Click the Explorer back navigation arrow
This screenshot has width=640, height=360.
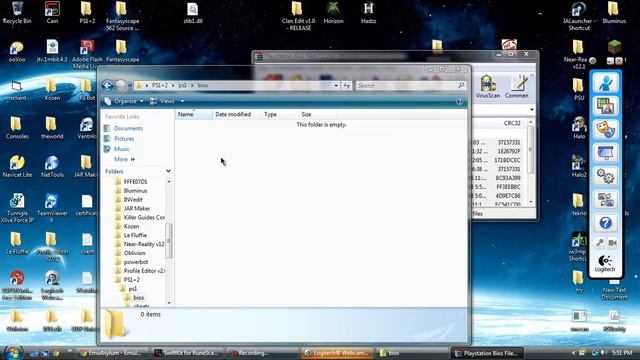107,85
